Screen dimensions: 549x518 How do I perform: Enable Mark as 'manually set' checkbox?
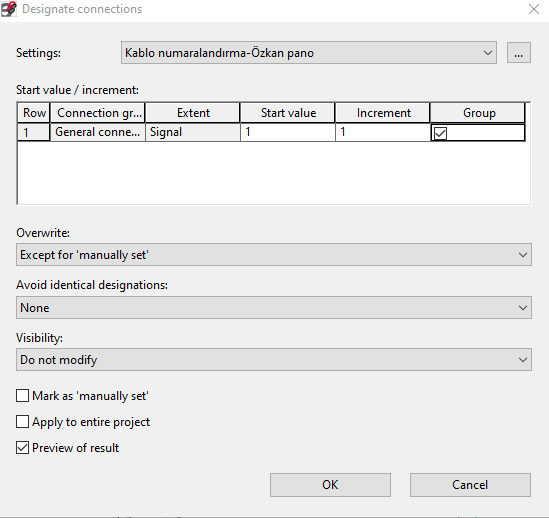22,396
